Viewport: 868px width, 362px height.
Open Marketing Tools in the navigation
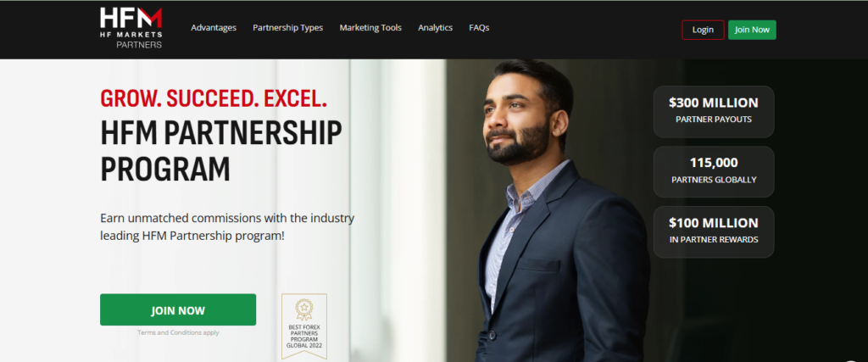pos(370,28)
